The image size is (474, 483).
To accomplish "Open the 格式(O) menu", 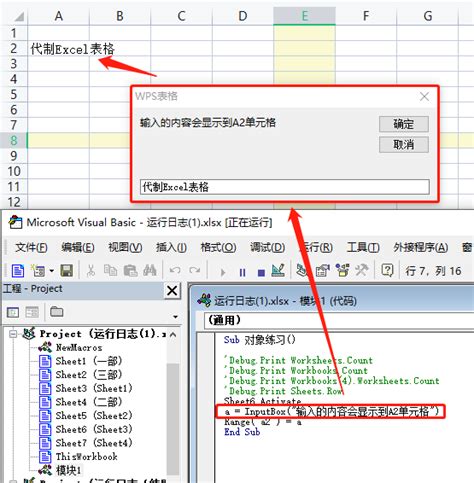I will [218, 247].
